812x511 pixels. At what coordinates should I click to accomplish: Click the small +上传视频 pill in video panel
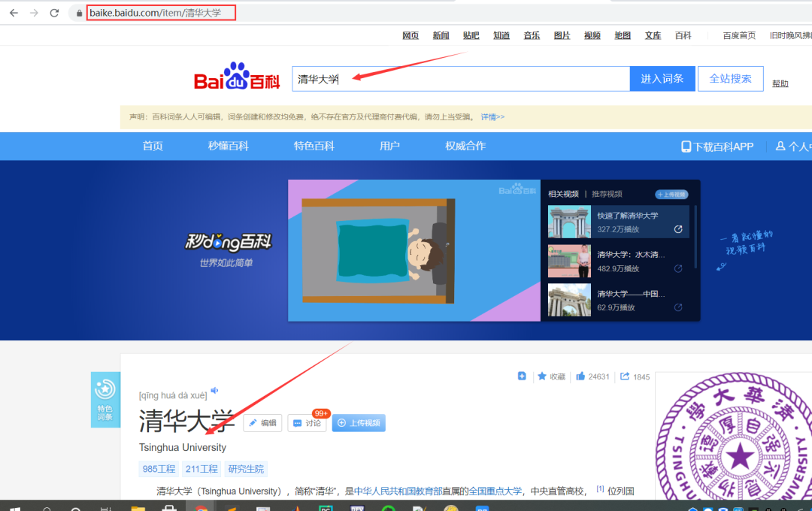point(671,195)
